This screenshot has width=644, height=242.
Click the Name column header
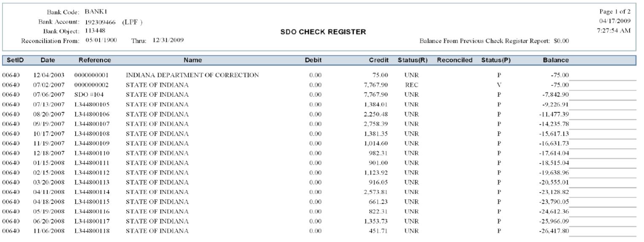pyautogui.click(x=193, y=60)
